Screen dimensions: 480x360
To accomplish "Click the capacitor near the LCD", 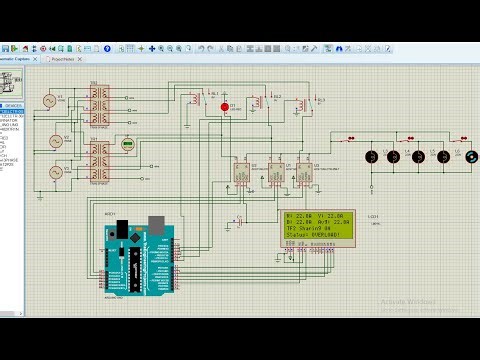I will click(239, 221).
